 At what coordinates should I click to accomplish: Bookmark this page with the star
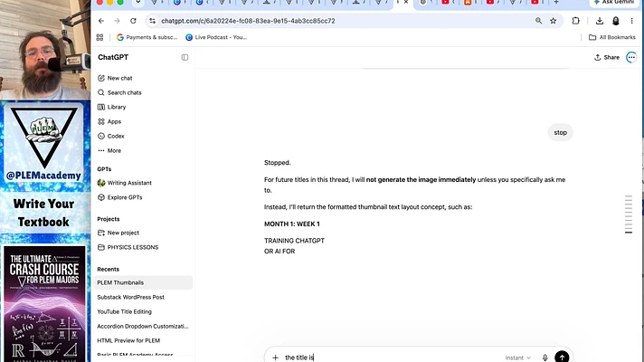[x=554, y=21]
